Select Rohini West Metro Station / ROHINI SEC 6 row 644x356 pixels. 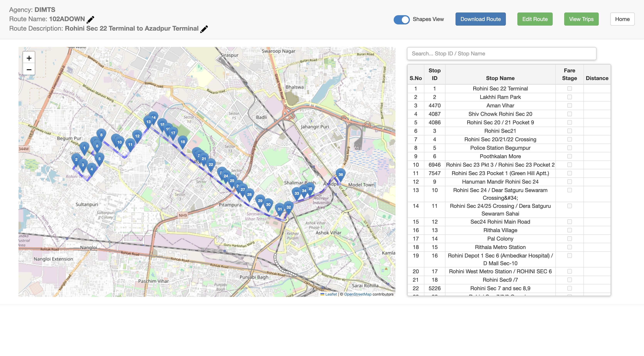[509, 272]
